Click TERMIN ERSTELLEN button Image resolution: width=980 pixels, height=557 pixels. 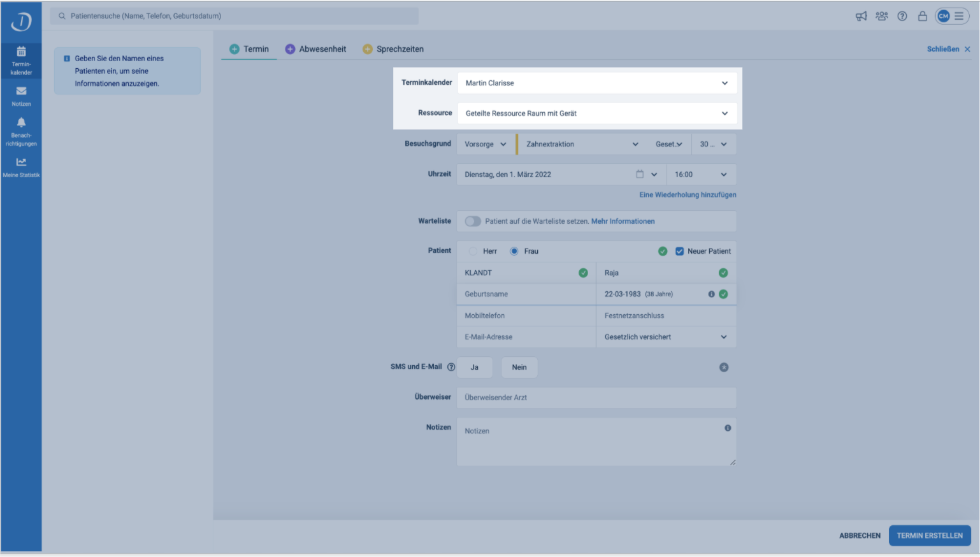coord(930,535)
